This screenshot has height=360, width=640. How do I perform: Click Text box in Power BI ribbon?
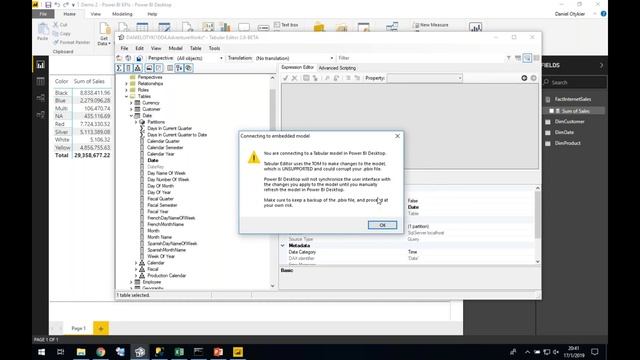[x=286, y=25]
